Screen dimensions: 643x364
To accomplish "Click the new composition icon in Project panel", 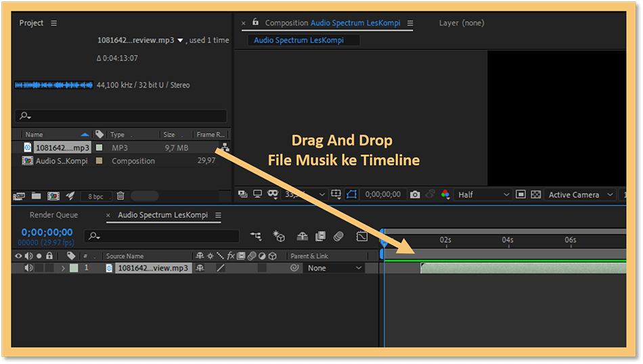I will [53, 196].
